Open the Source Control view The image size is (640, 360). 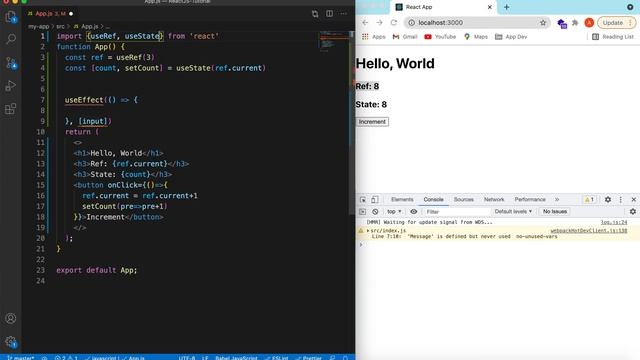pos(11,62)
